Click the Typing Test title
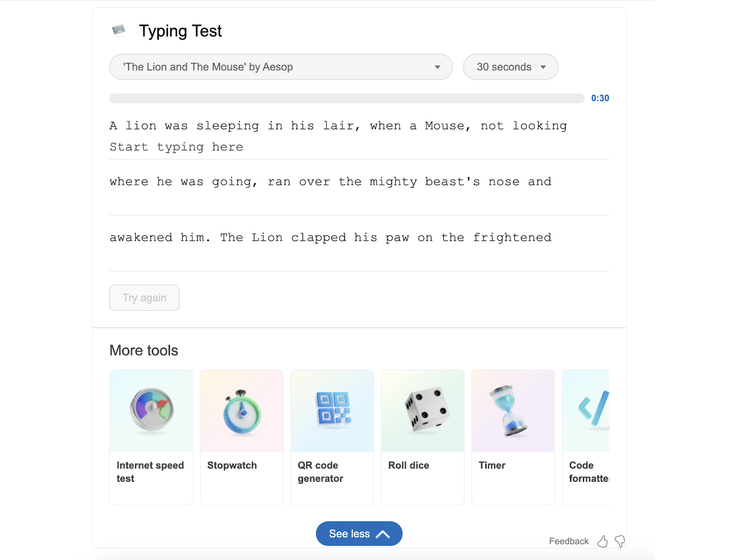729x560 pixels. [180, 31]
